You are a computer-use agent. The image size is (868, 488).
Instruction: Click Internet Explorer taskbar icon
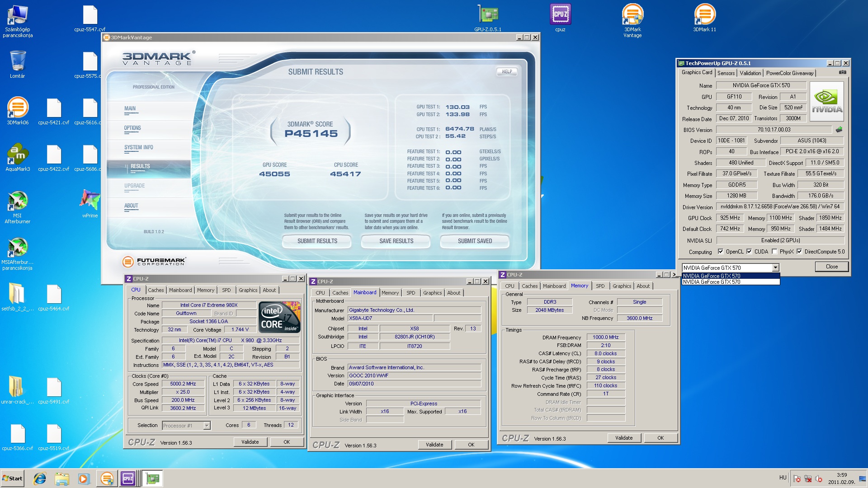pyautogui.click(x=40, y=479)
